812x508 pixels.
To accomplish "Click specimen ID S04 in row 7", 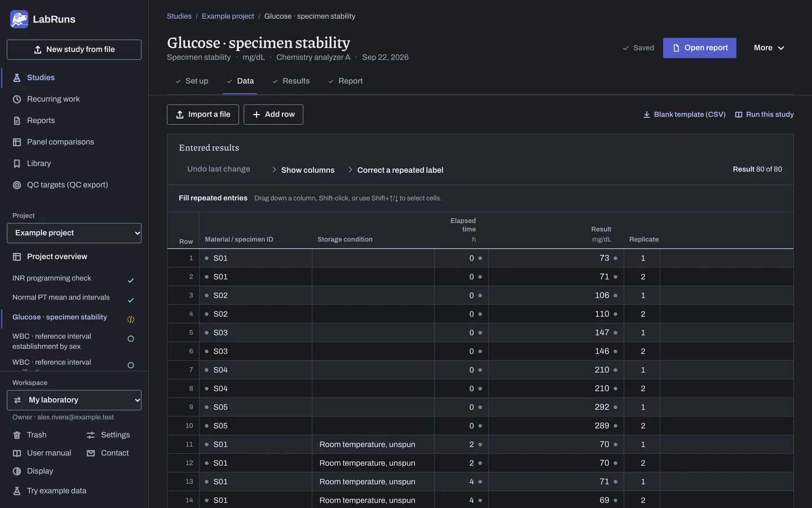I will (x=255, y=370).
